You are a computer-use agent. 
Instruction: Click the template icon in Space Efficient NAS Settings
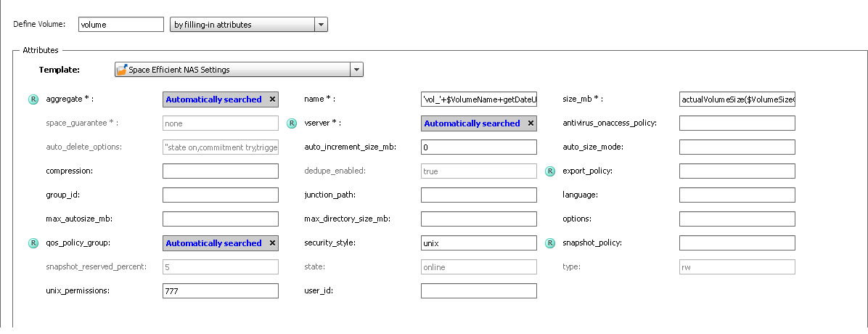[x=122, y=70]
